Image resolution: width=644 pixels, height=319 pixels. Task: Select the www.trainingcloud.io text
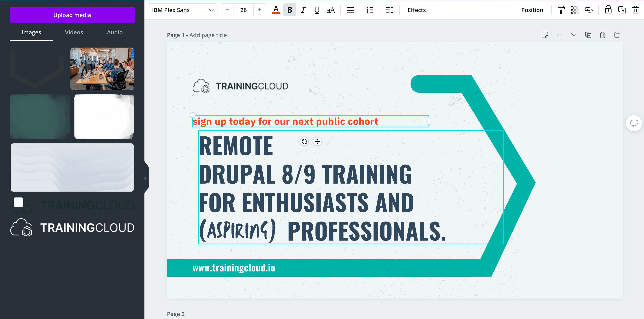pos(234,268)
